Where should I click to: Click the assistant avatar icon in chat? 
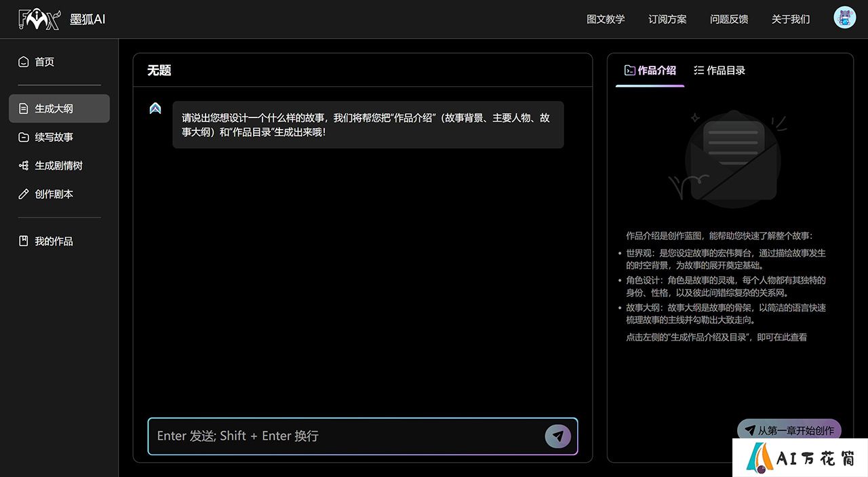(155, 108)
